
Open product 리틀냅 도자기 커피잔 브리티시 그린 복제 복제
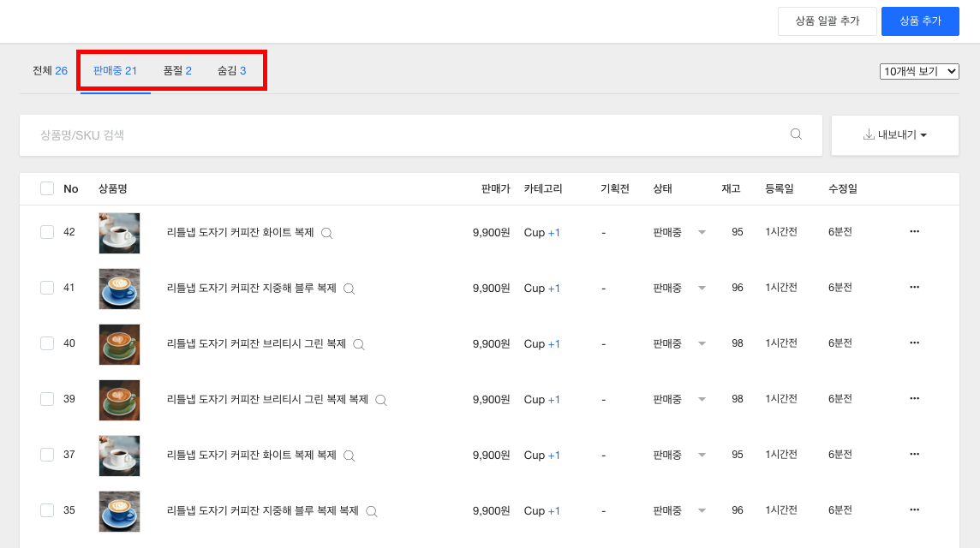click(x=267, y=399)
